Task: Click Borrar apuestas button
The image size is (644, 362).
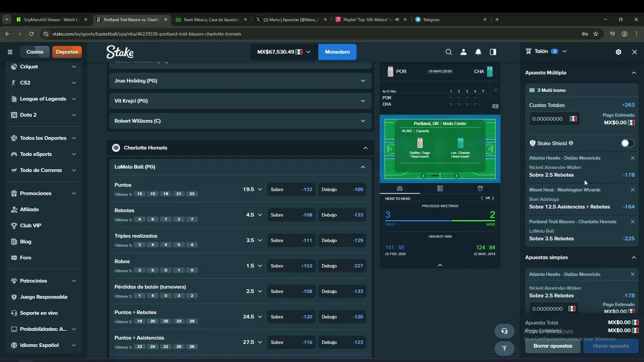Action: tap(553, 346)
